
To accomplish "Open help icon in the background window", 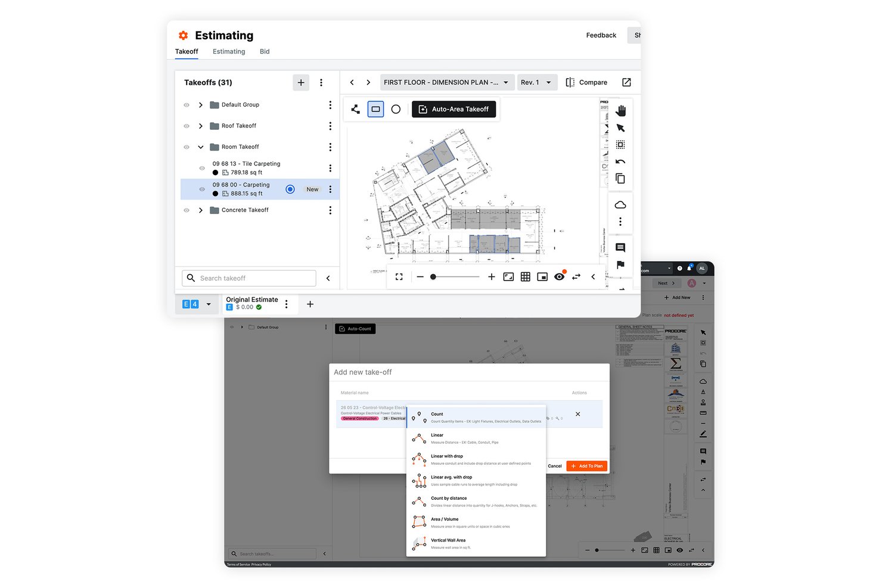I will pos(679,268).
